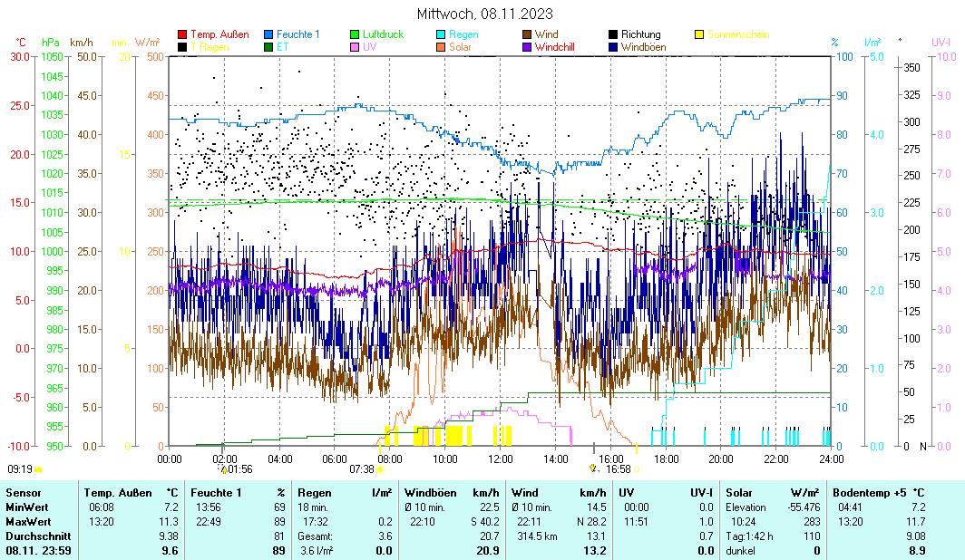Click the moon icon beside 09:19

point(38,469)
